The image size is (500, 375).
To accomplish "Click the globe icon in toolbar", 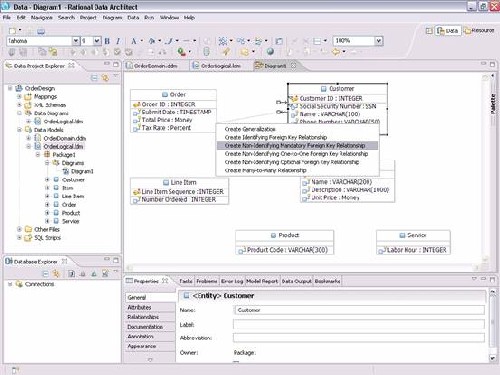I will 270,52.
